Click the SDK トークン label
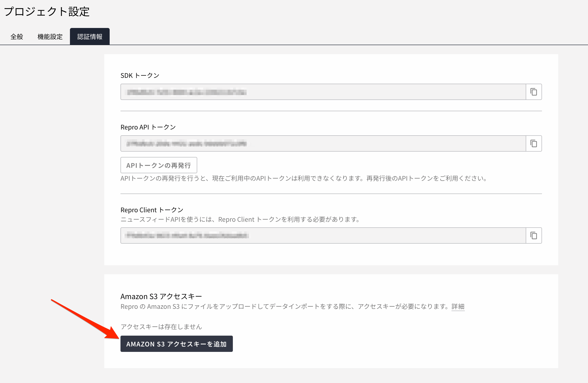Image resolution: width=588 pixels, height=383 pixels. point(140,76)
